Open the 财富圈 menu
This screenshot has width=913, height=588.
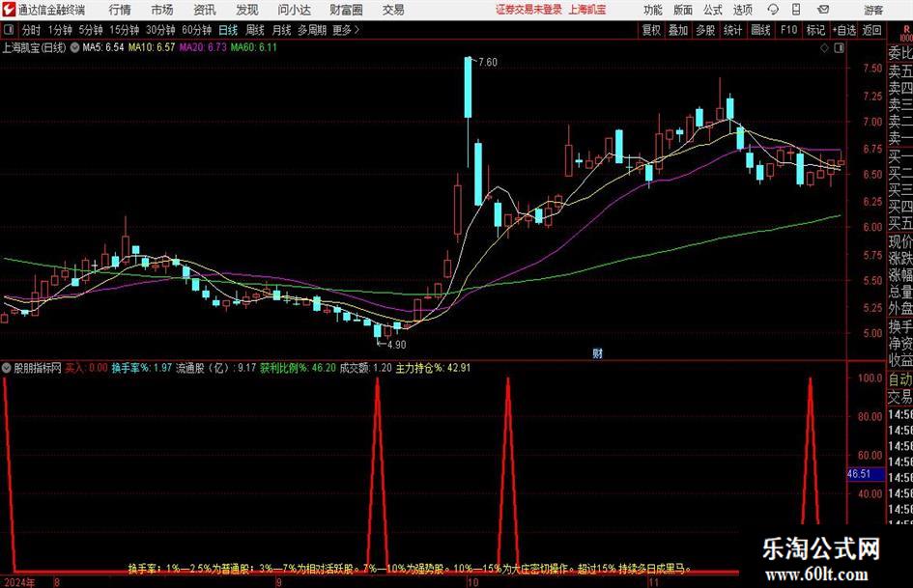click(x=346, y=10)
